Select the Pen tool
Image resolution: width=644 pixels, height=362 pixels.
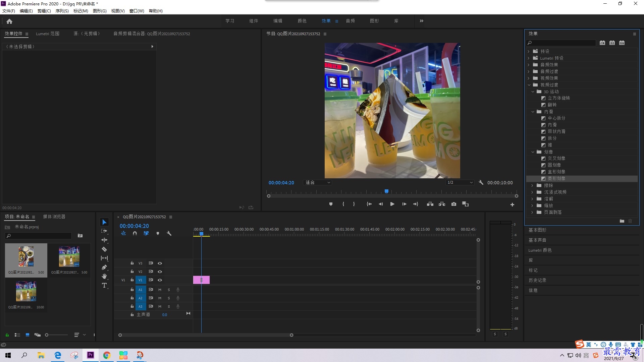(x=104, y=267)
